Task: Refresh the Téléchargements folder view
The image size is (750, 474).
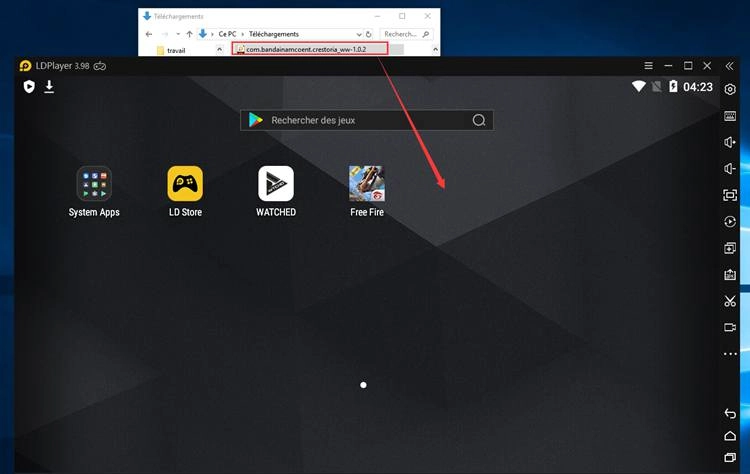Action: [368, 34]
